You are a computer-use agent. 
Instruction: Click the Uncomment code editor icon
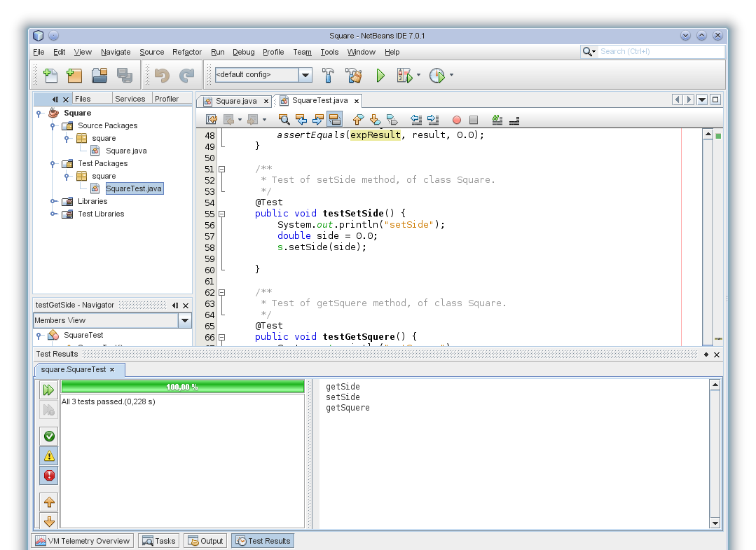514,120
